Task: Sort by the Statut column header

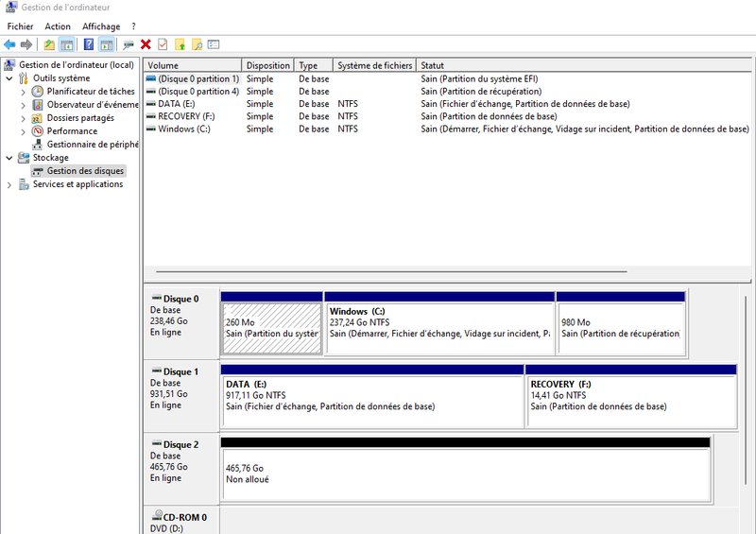Action: click(x=583, y=65)
